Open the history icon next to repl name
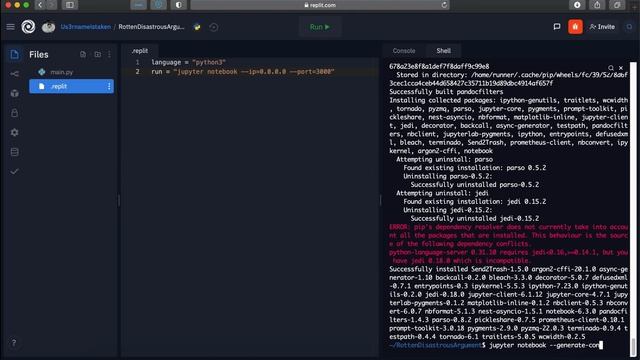This screenshot has height=360, width=640. click(x=213, y=27)
